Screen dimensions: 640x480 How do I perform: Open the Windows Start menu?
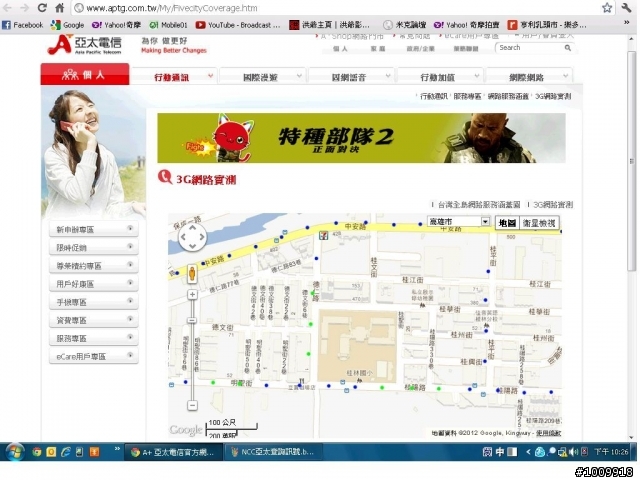coord(14,452)
